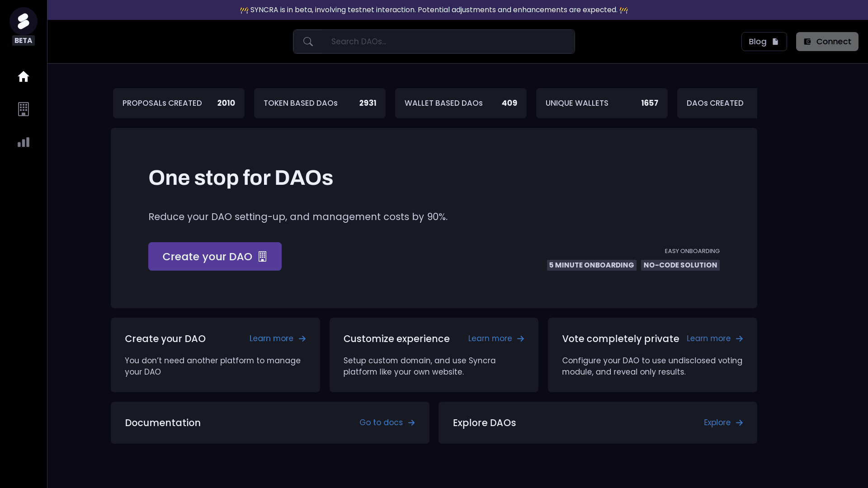Open Learn more for Vote completely private
The height and width of the screenshot is (488, 868).
[715, 339]
